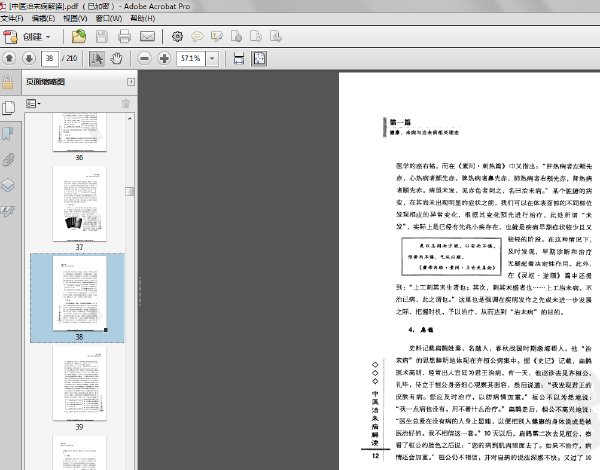Go to next page arrow
Screen dimensions: 600x470
(x=29, y=59)
